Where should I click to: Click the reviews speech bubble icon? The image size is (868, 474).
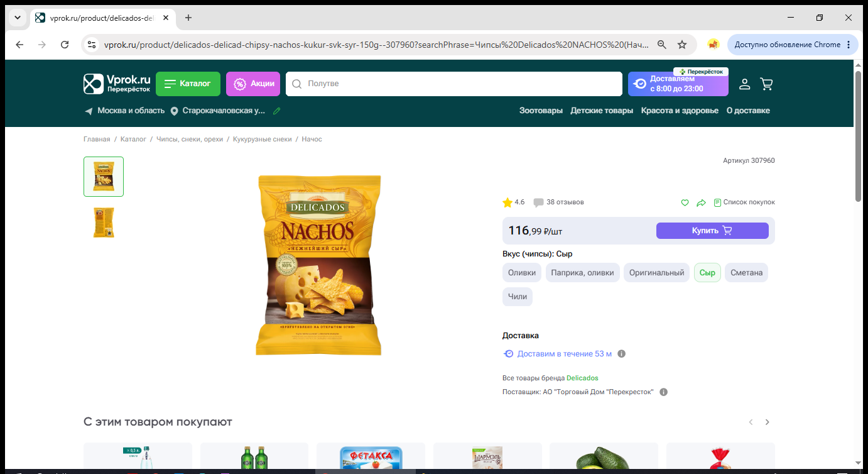point(538,202)
